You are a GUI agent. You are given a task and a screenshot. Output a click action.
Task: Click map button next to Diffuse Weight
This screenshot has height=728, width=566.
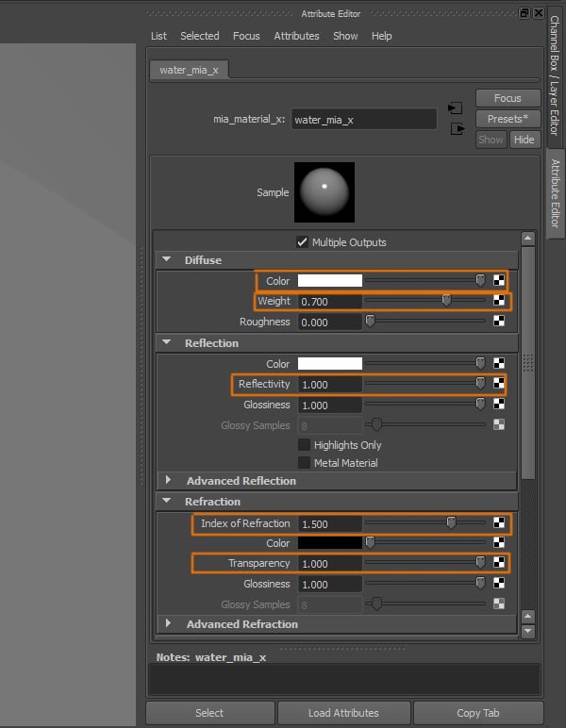499,301
